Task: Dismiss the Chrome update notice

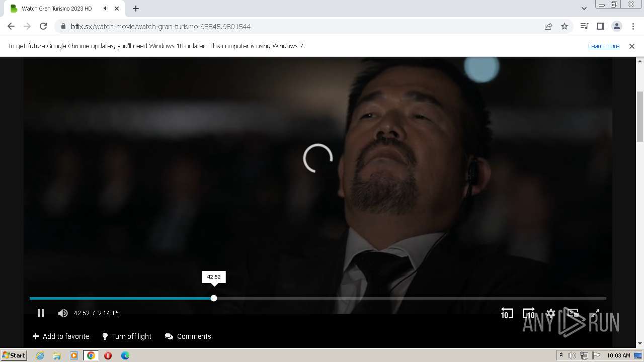Action: point(632,46)
